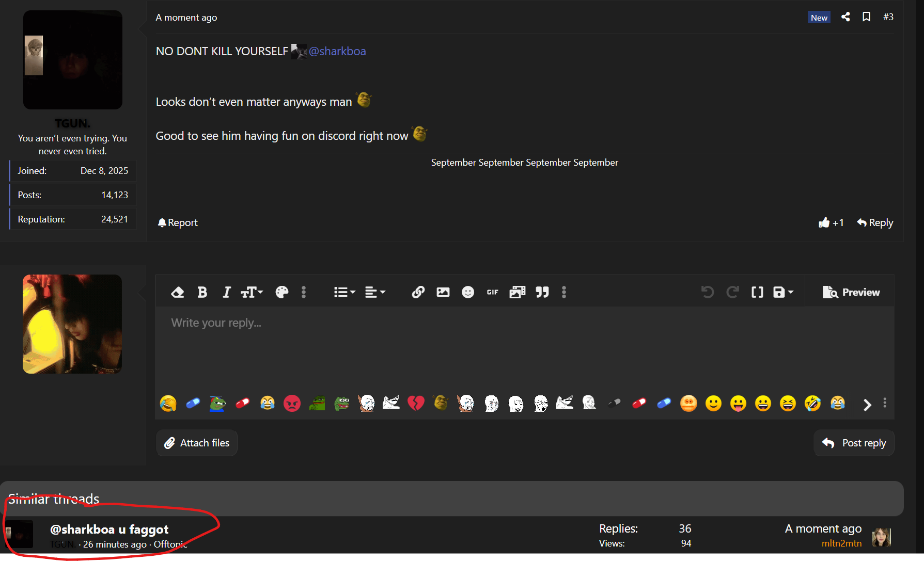Open the mltn2mtn user link
The height and width of the screenshot is (562, 924).
pos(841,543)
